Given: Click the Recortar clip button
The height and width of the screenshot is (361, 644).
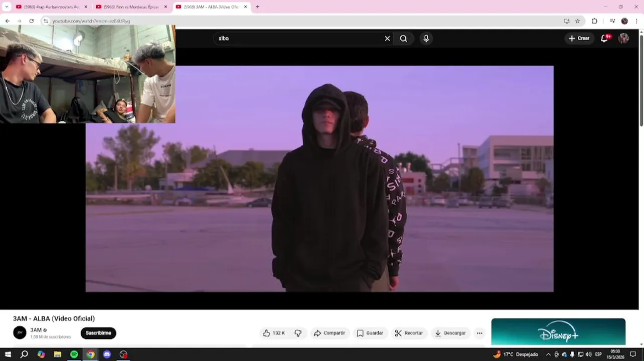Looking at the screenshot, I should pyautogui.click(x=409, y=333).
